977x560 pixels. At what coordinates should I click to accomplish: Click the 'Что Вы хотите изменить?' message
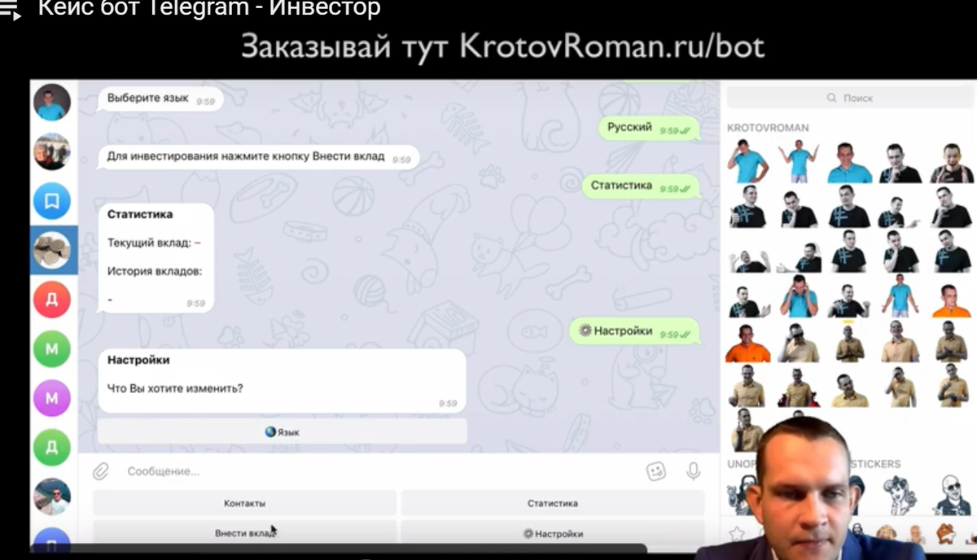[175, 388]
